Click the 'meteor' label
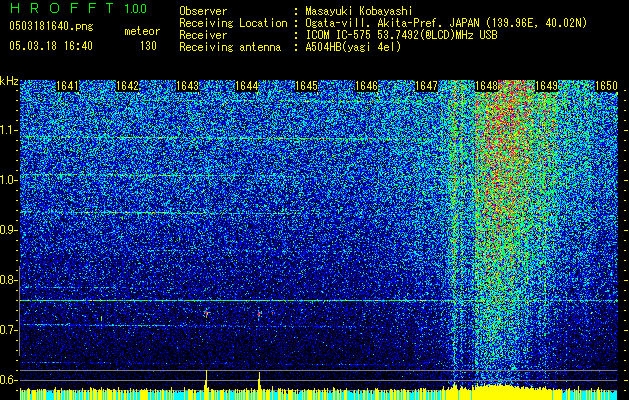 coord(142,31)
